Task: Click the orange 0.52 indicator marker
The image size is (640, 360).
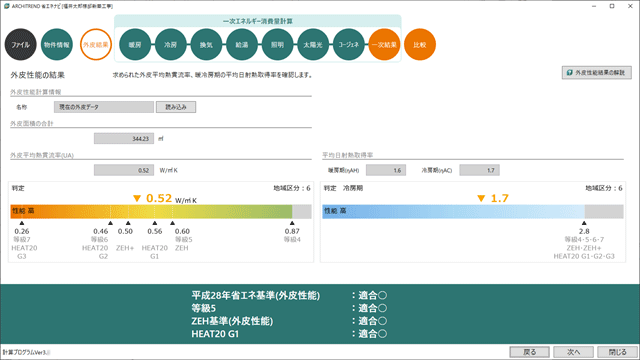Action: pyautogui.click(x=137, y=198)
